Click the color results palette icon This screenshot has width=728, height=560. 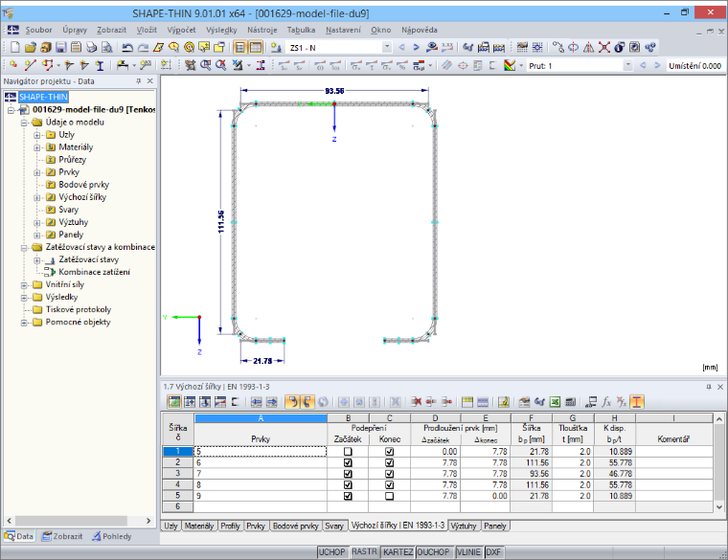(510, 65)
